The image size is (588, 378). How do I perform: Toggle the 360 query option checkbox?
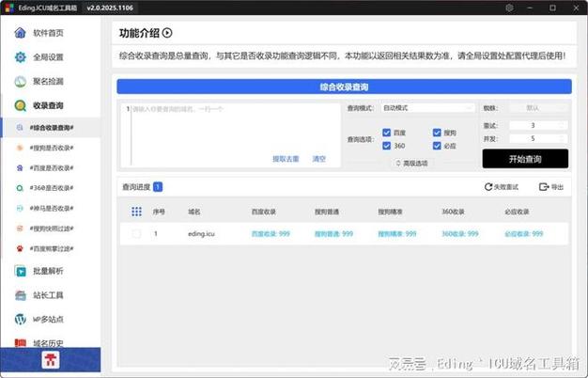pyautogui.click(x=387, y=146)
